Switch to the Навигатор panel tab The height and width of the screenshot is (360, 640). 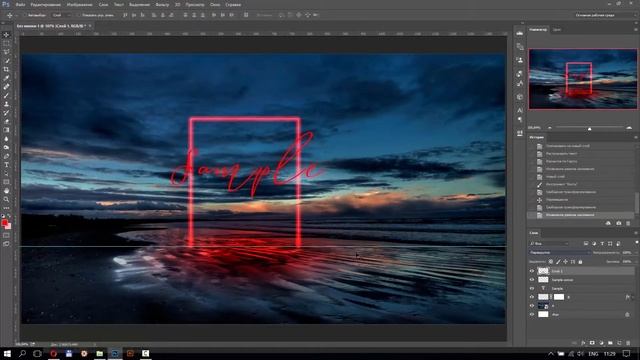(x=538, y=30)
